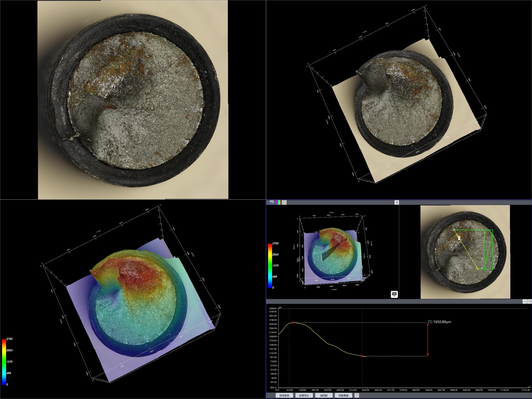532x399 pixels.
Task: Click the 1650.89µm measurement label
Action: (x=439, y=322)
